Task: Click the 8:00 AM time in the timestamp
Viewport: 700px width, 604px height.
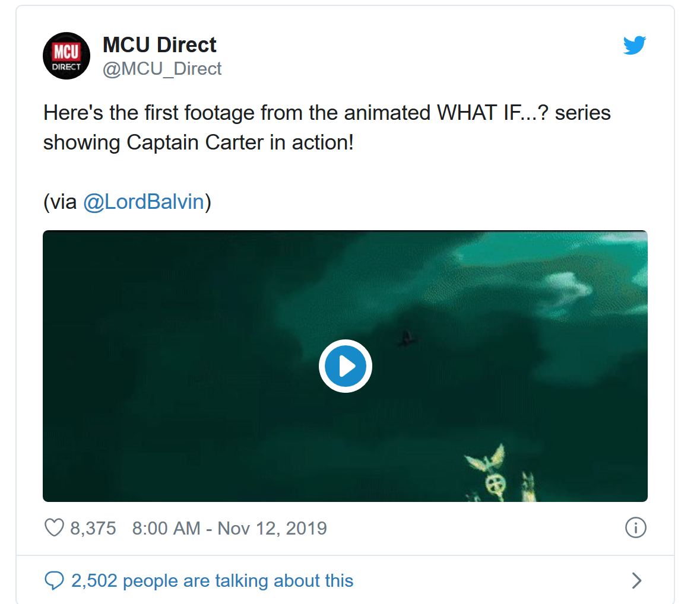Action: (166, 528)
